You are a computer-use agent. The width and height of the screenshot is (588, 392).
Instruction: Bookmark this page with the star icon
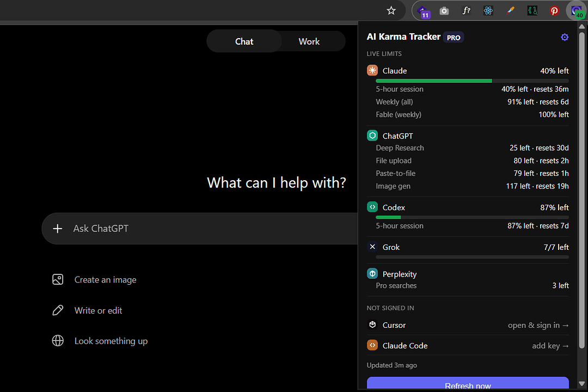[391, 10]
